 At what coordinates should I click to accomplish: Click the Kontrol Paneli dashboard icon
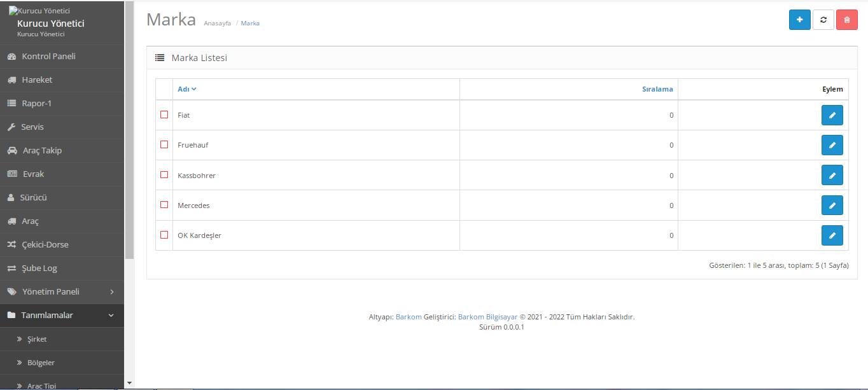pos(11,57)
